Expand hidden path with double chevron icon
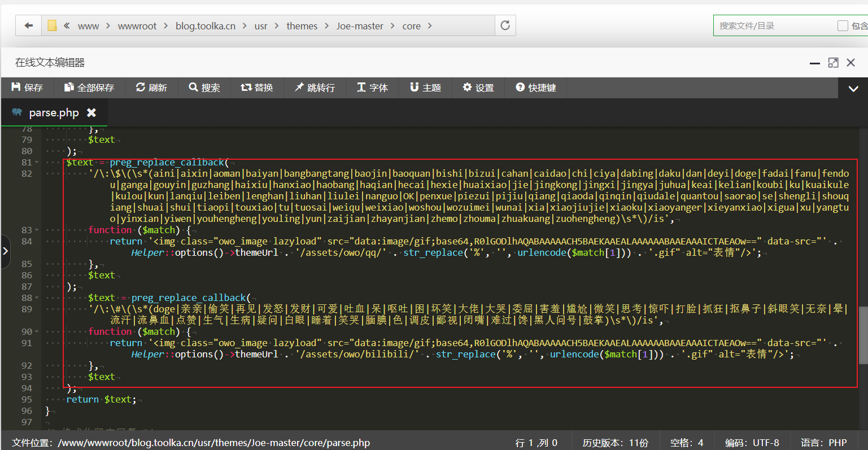 tap(67, 25)
